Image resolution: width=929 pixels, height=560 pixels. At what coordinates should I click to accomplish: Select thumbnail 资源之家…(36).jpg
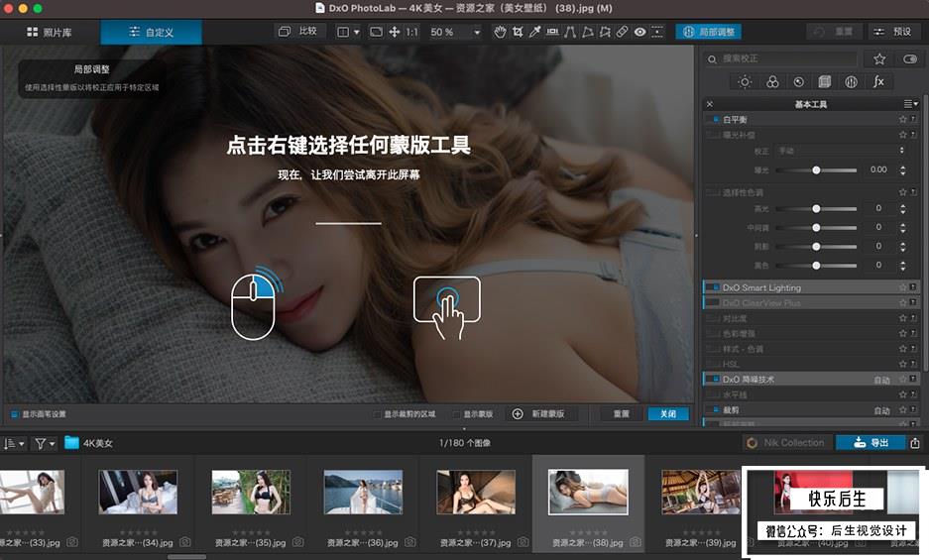(363, 492)
